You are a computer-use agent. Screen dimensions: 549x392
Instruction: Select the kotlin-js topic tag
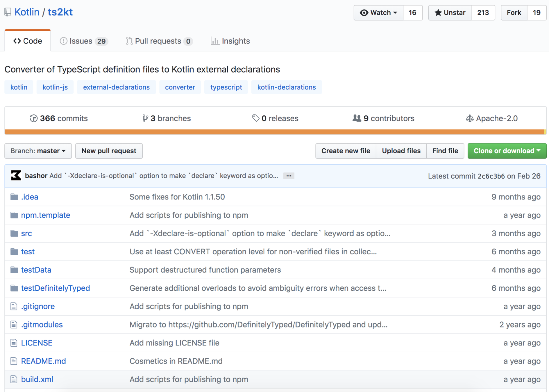(55, 87)
